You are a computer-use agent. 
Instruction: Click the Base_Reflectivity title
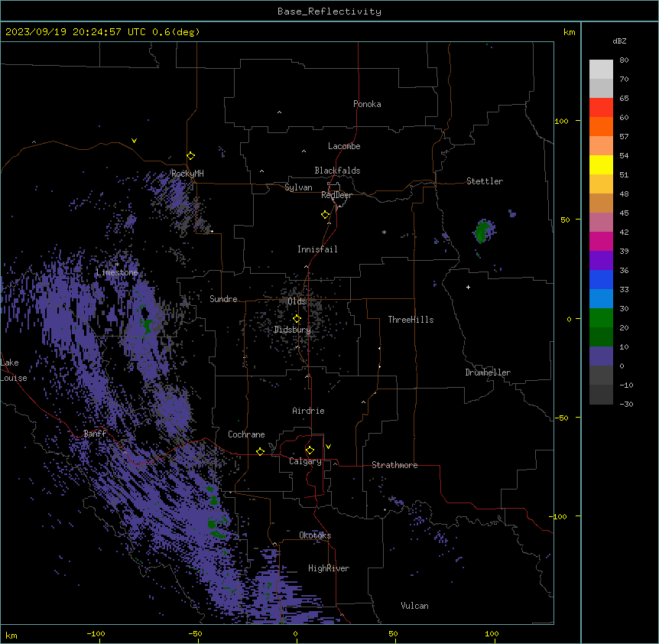coord(329,11)
